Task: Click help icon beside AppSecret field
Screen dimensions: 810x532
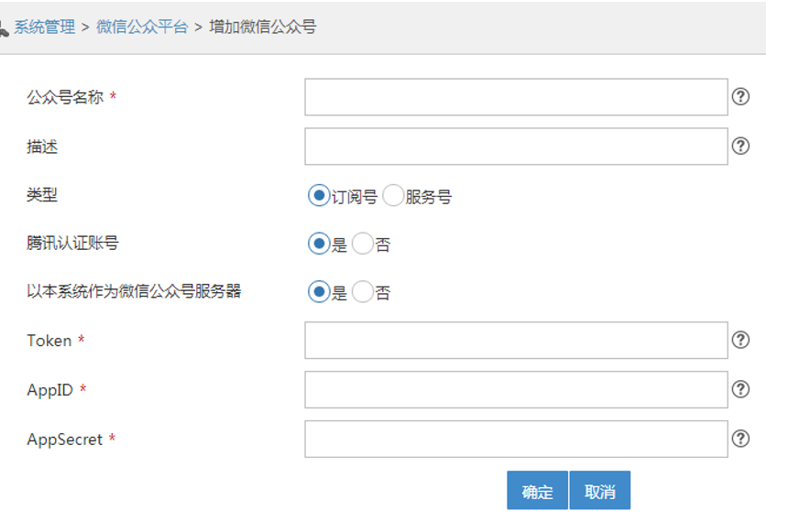Action: 740,439
